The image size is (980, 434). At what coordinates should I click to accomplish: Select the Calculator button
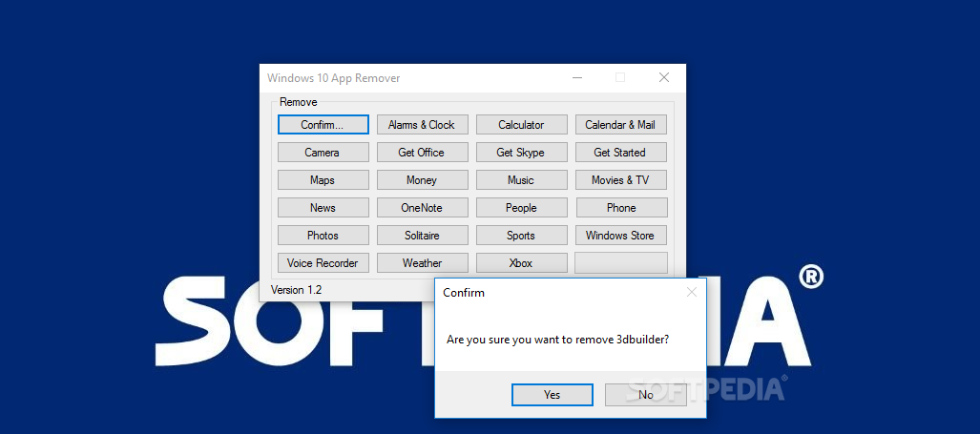[x=521, y=124]
